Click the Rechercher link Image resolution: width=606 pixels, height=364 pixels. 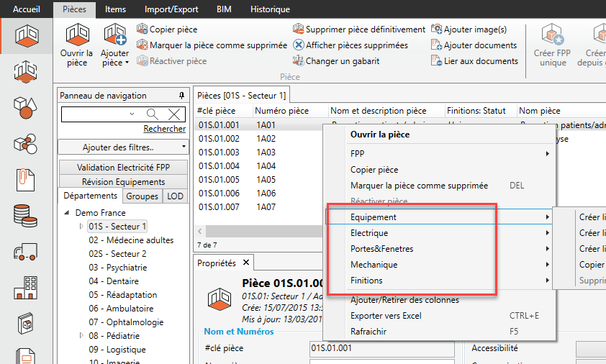164,129
